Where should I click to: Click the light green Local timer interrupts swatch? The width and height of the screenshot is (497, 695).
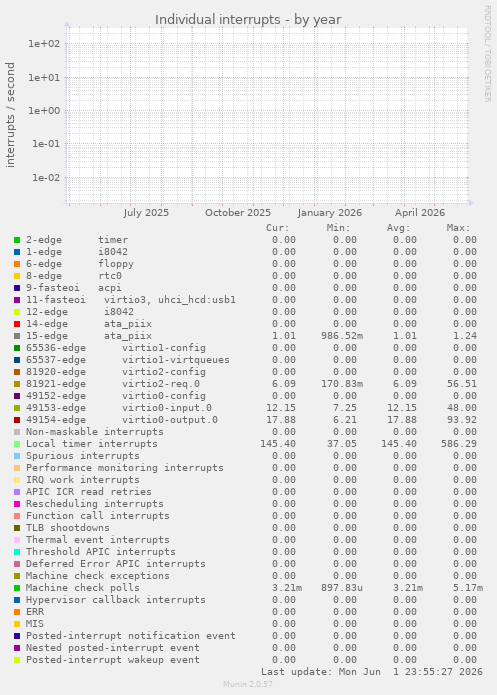(x=17, y=444)
